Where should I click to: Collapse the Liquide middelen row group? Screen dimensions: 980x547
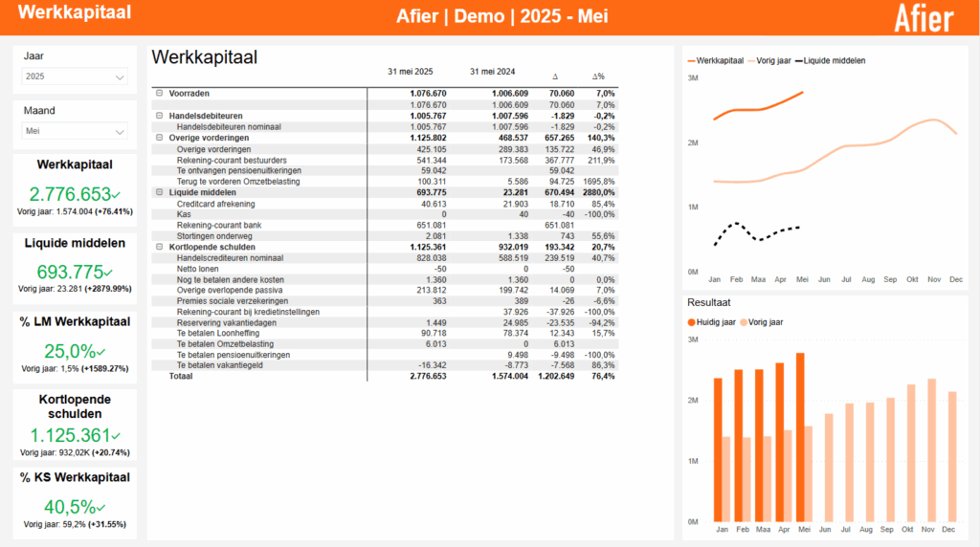point(159,193)
